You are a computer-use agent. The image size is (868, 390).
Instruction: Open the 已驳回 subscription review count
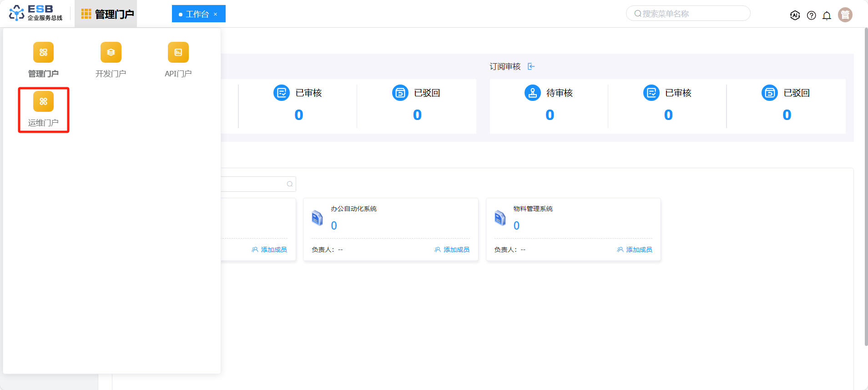tap(787, 115)
